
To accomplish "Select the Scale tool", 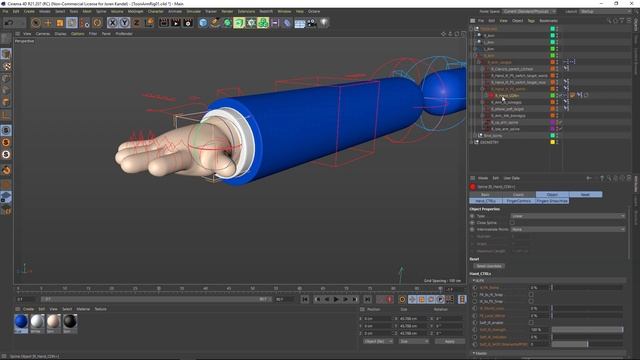I will (x=60, y=23).
